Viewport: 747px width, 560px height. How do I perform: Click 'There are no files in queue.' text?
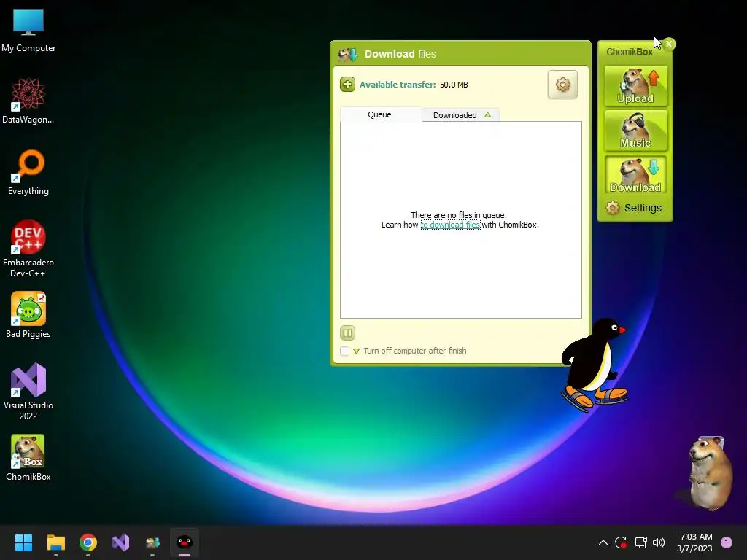(x=459, y=215)
